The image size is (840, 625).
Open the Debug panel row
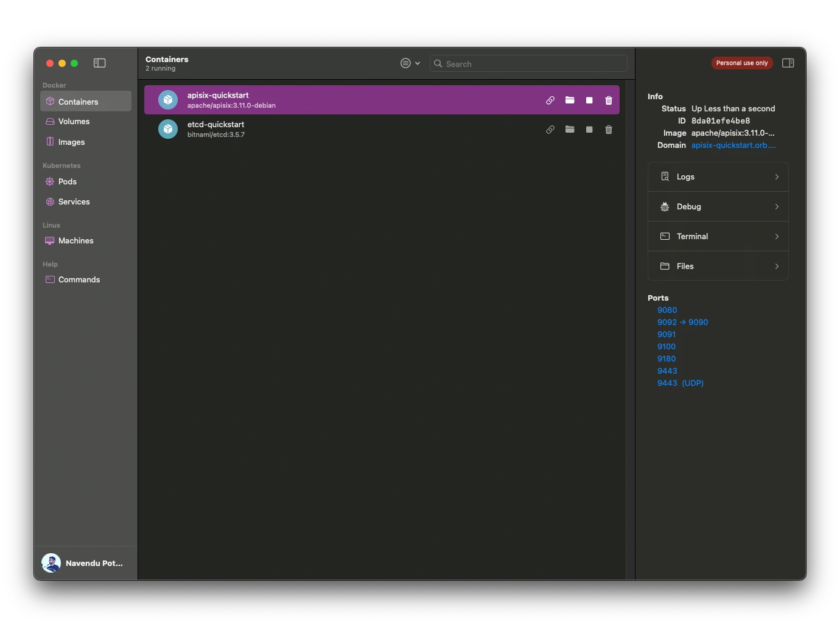coord(718,206)
